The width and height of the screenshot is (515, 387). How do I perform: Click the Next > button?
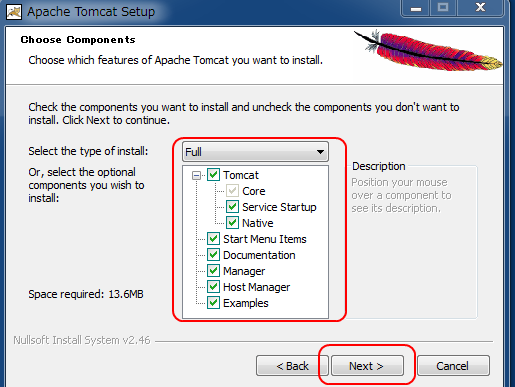[367, 366]
